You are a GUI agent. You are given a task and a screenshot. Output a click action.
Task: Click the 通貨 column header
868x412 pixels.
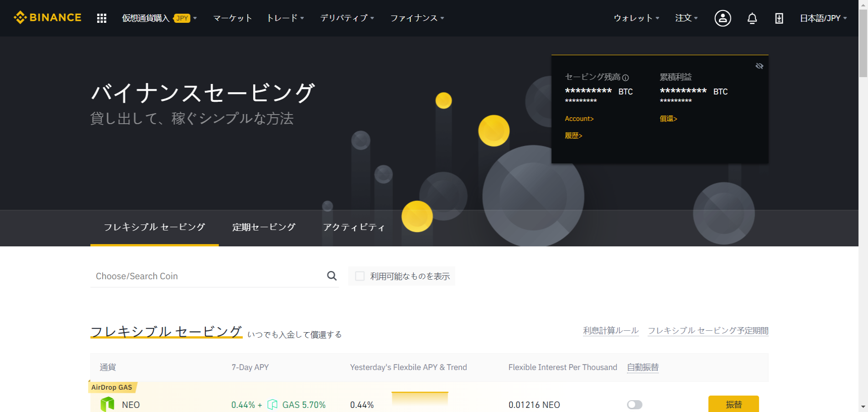pos(108,367)
